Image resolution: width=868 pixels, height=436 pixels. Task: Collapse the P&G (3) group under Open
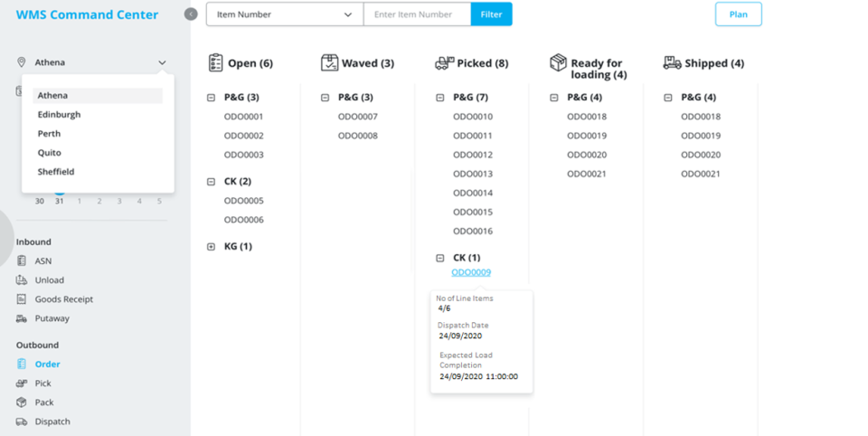pos(211,98)
